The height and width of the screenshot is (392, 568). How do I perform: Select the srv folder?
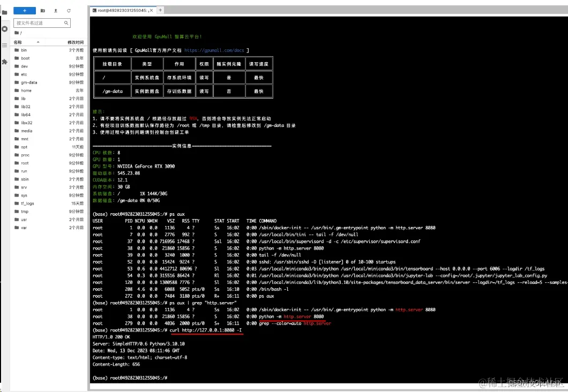point(49,187)
